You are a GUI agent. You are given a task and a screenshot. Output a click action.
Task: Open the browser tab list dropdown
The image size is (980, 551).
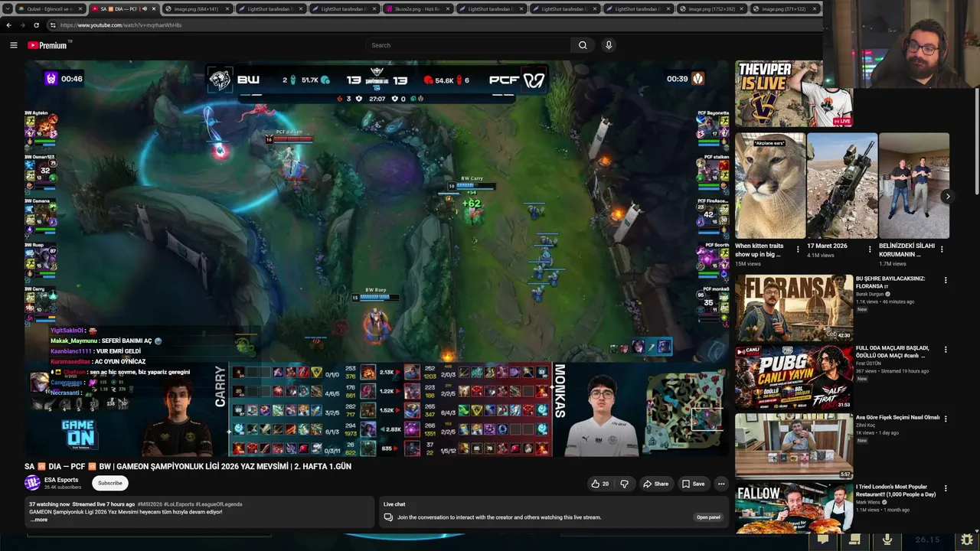7,9
